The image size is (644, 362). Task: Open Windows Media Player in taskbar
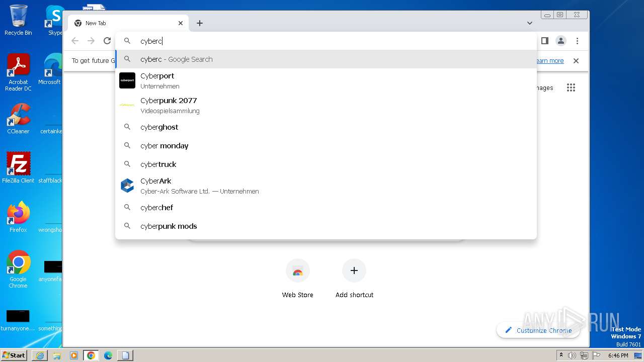coord(73,355)
